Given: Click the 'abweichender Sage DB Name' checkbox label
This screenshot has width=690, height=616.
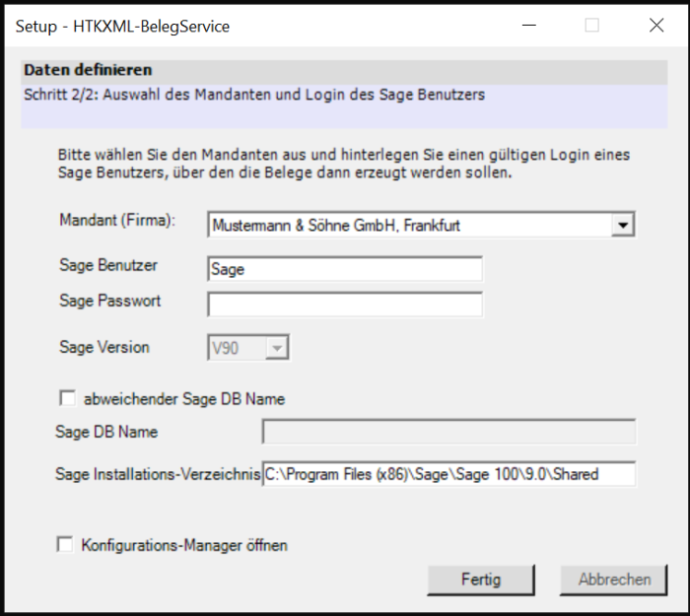Looking at the screenshot, I should pos(183,399).
